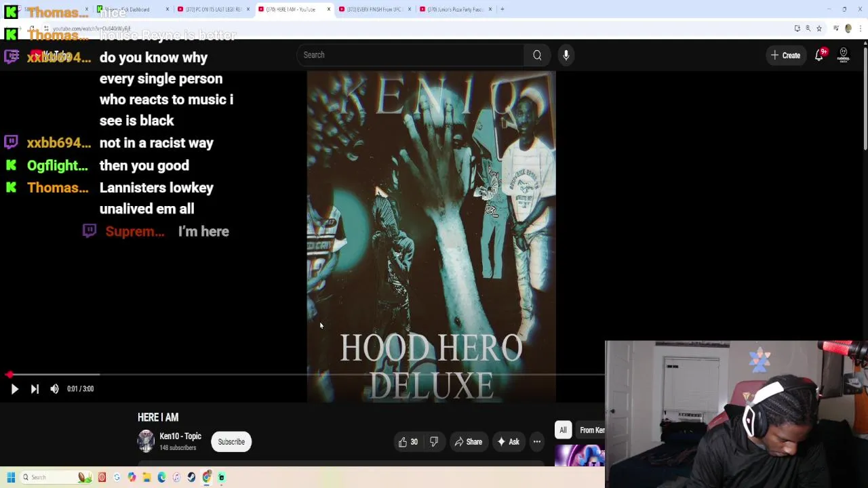Open the media controls icon in Chrome
The image size is (868, 488).
point(836,28)
